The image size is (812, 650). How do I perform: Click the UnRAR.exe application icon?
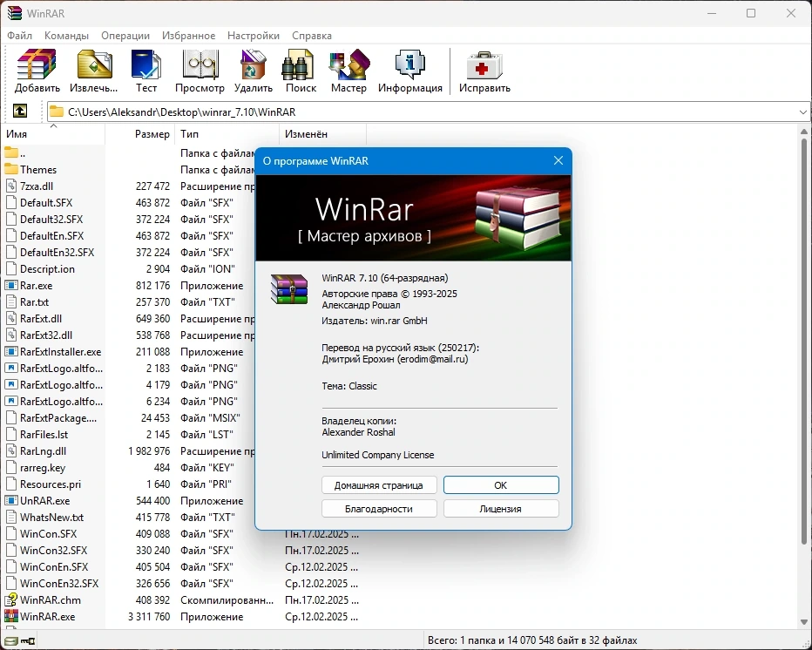pyautogui.click(x=10, y=501)
